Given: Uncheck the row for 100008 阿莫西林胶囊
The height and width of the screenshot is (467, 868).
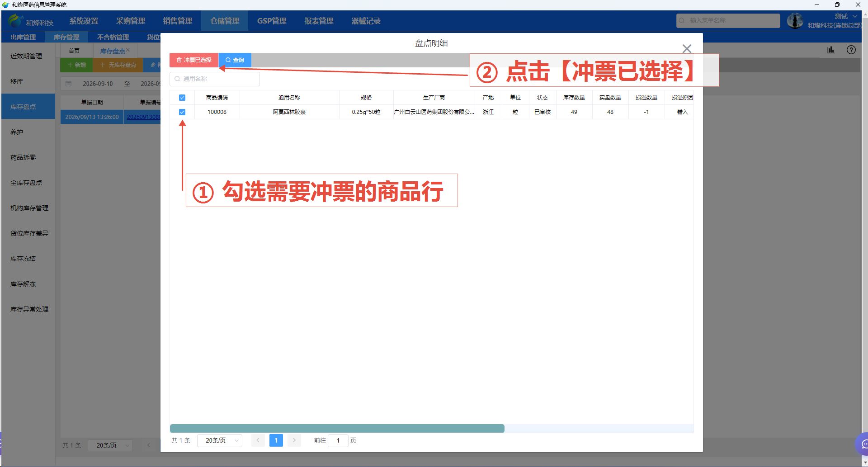Looking at the screenshot, I should click(x=182, y=112).
